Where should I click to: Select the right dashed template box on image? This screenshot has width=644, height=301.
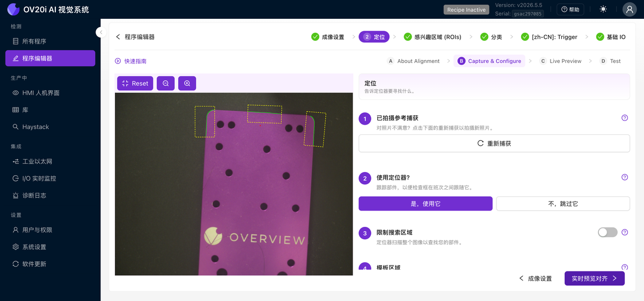[x=315, y=129]
